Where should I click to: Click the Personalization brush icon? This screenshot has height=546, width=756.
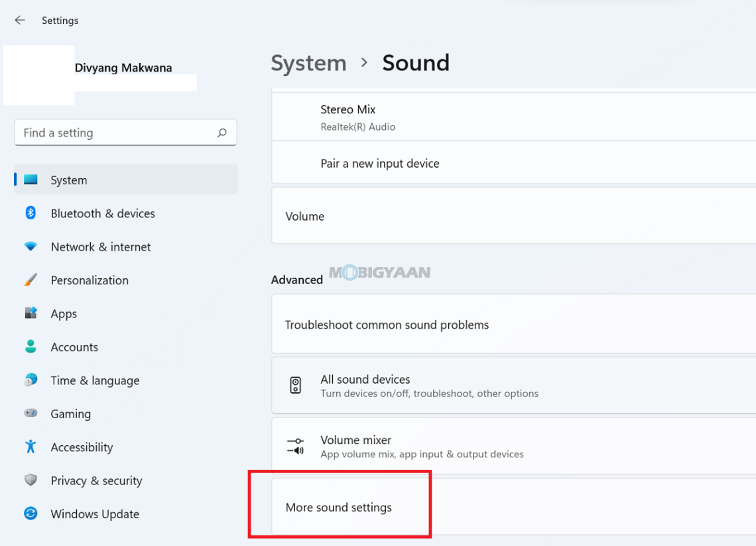coord(31,280)
